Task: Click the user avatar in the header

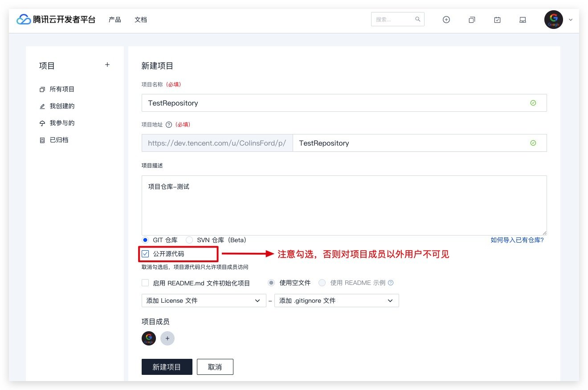Action: click(554, 20)
